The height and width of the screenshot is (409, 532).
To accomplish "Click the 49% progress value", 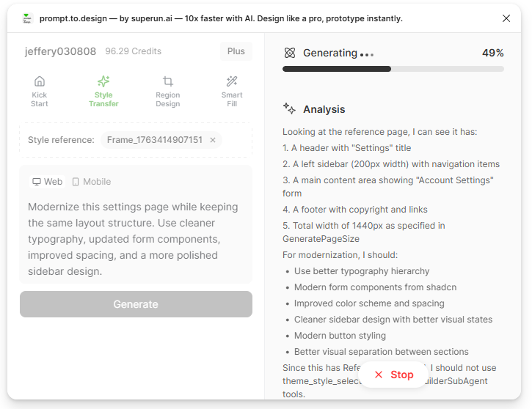I will [x=492, y=53].
